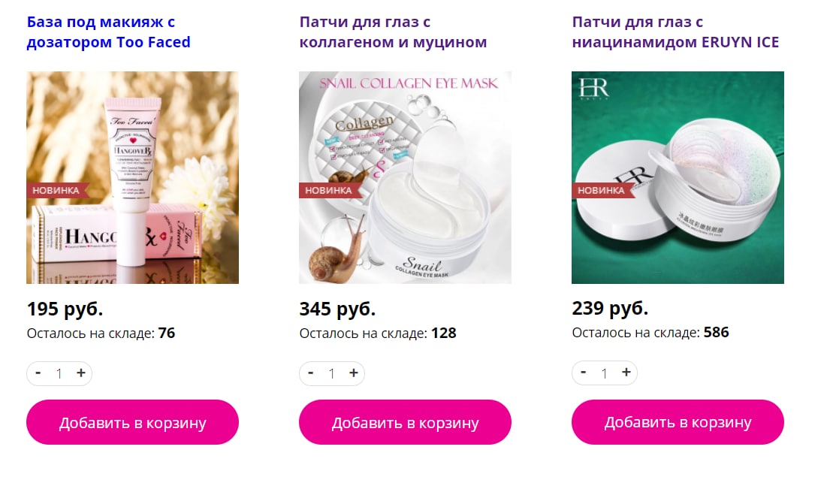Add ERUYN ICE niacinamide patches to cart

[678, 422]
